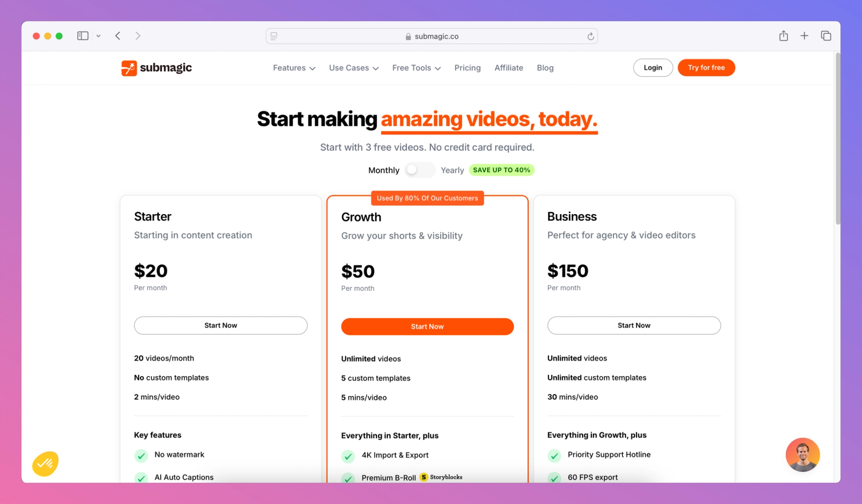
Task: Open the Pricing menu item
Action: (x=466, y=67)
